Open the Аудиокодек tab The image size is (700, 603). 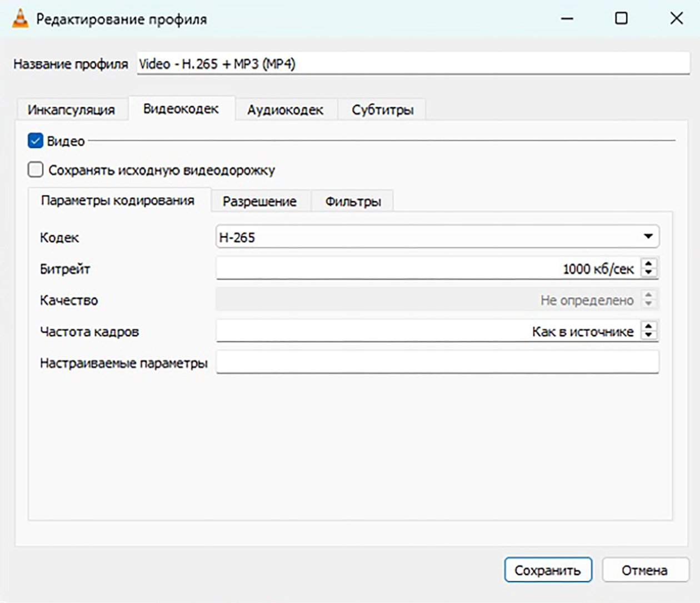tap(285, 109)
